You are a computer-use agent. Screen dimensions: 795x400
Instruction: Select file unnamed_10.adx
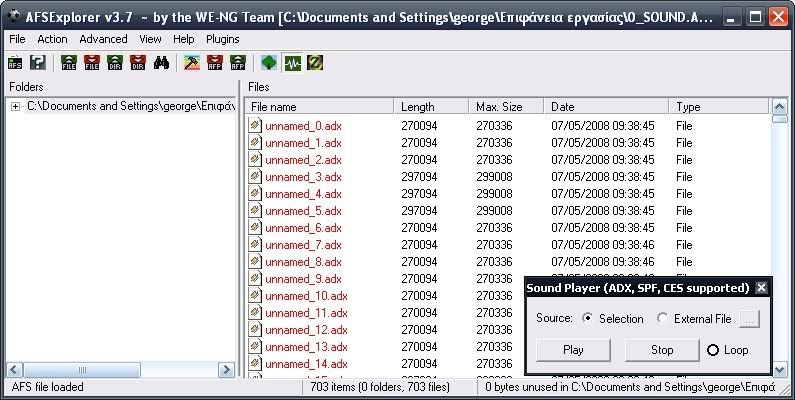[306, 296]
